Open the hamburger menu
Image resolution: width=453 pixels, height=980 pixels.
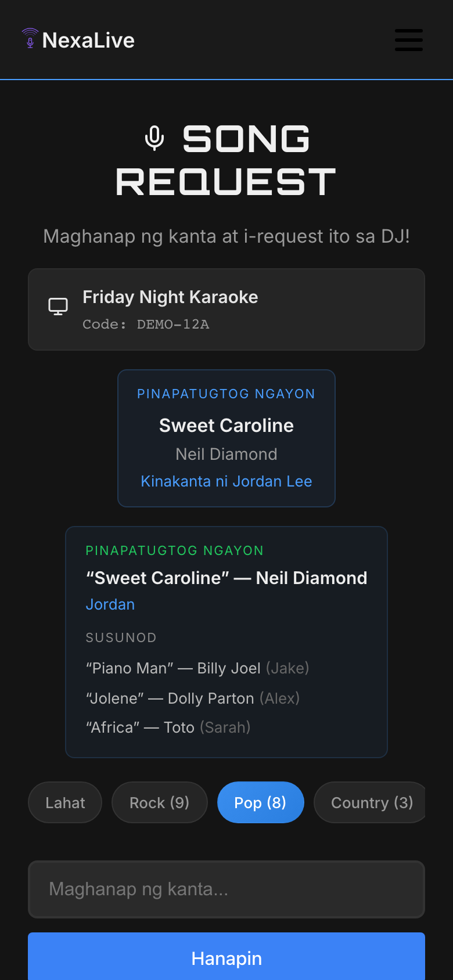coord(409,40)
